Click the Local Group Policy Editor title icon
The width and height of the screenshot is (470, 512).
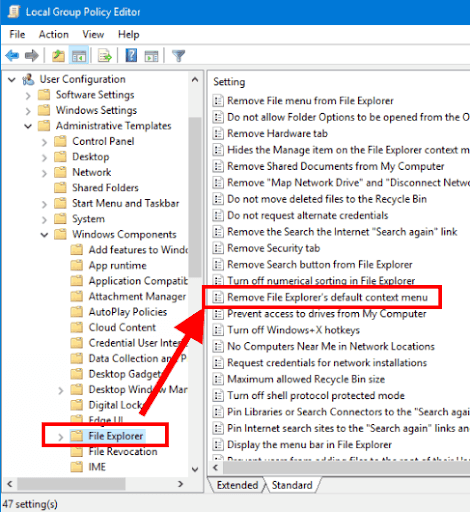point(14,12)
